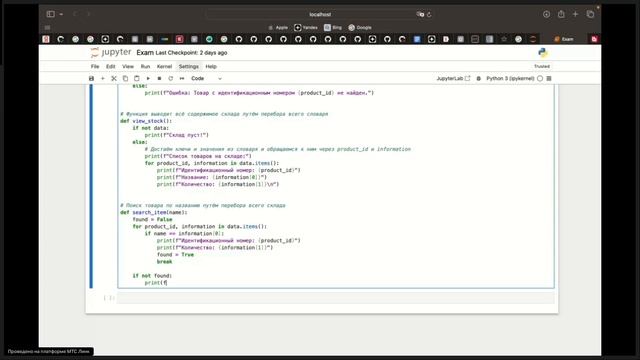Click the kernel status circle indicator
This screenshot has height=360, width=640.
[x=540, y=78]
